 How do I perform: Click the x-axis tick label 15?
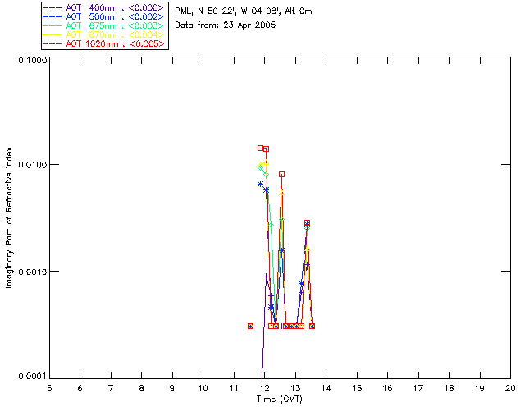click(357, 388)
